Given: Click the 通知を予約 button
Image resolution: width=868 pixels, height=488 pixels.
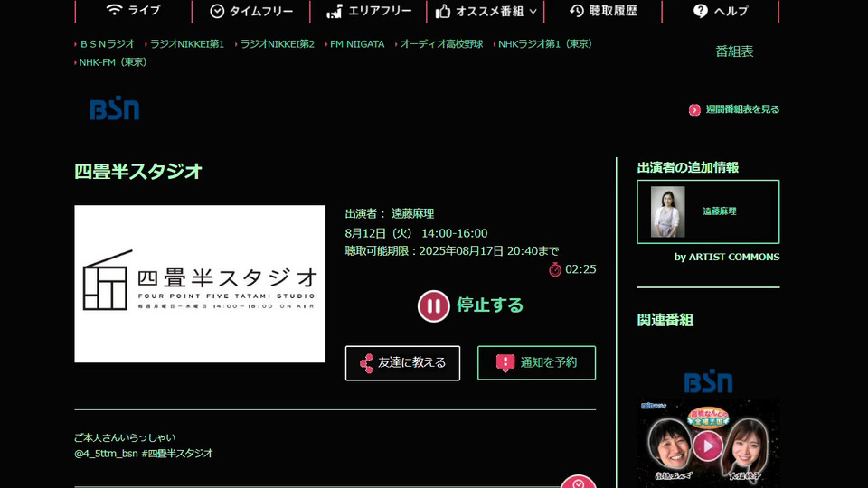Looking at the screenshot, I should point(536,363).
